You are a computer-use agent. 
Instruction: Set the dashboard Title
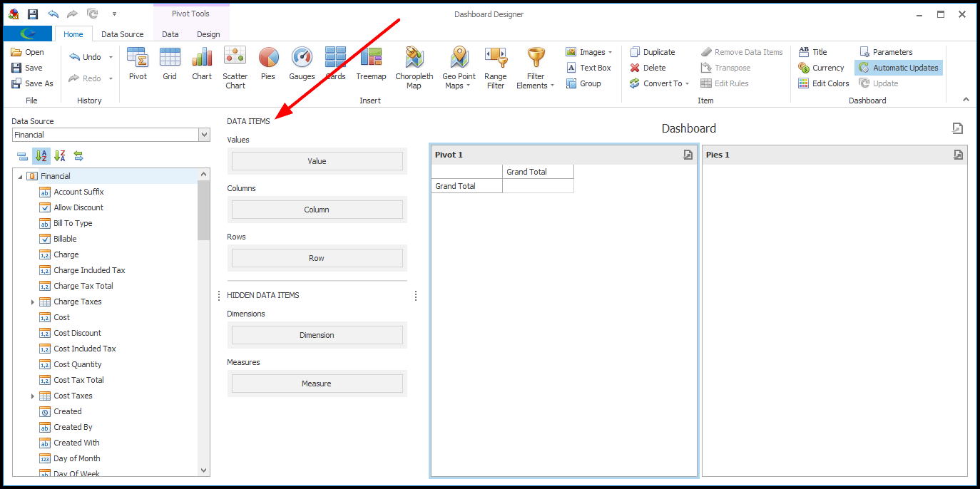point(812,52)
